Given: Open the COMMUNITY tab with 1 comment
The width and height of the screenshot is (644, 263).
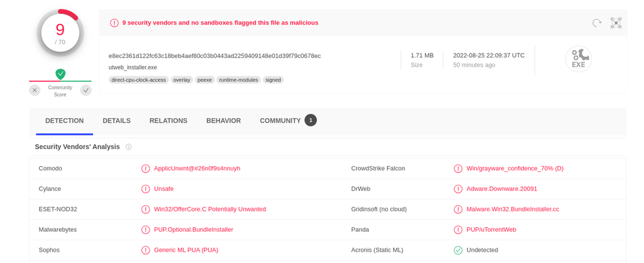Looking at the screenshot, I should click(x=288, y=121).
